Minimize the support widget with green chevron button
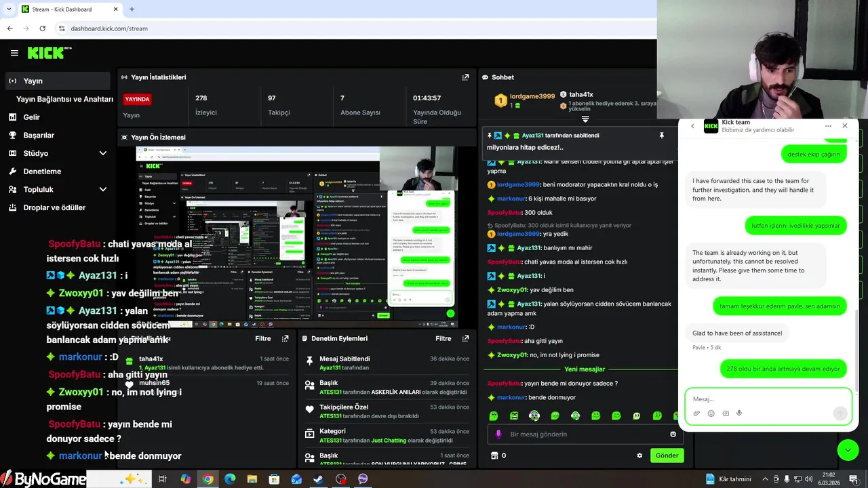868x488 pixels. click(x=848, y=450)
